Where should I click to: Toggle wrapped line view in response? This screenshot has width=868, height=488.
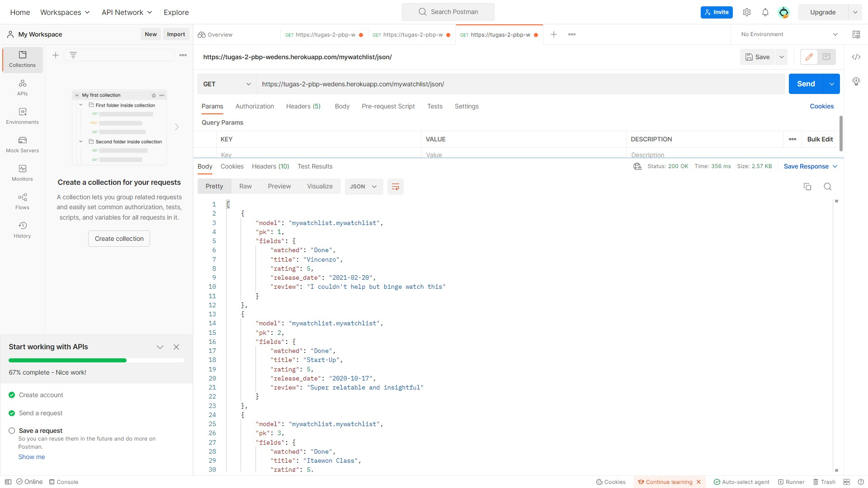[x=396, y=186]
